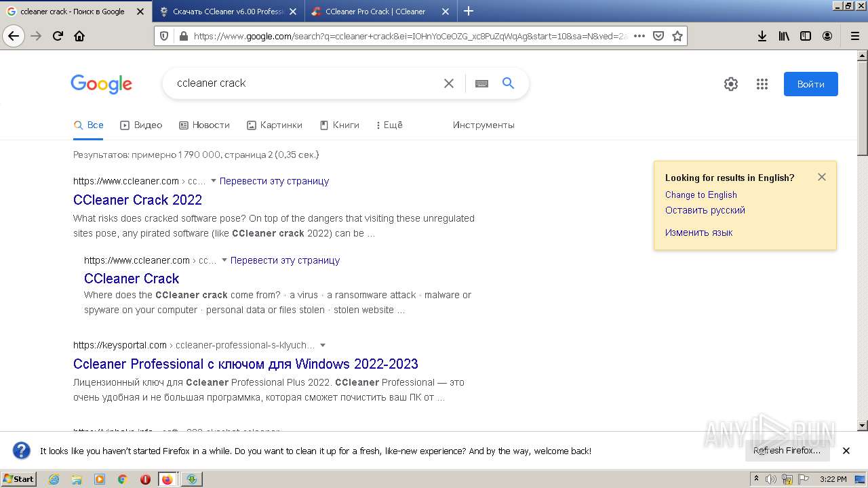Viewport: 868px width, 488px height.
Task: Open Firefox account menu
Action: [x=827, y=36]
